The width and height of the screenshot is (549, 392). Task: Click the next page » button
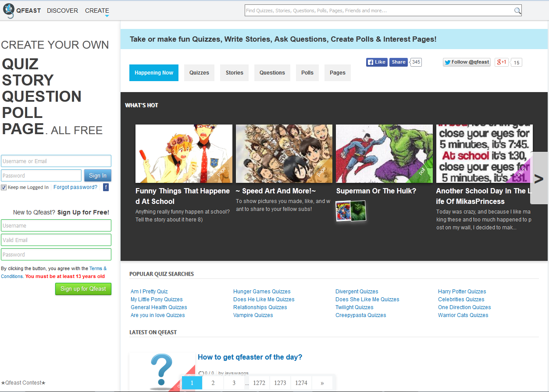click(322, 383)
